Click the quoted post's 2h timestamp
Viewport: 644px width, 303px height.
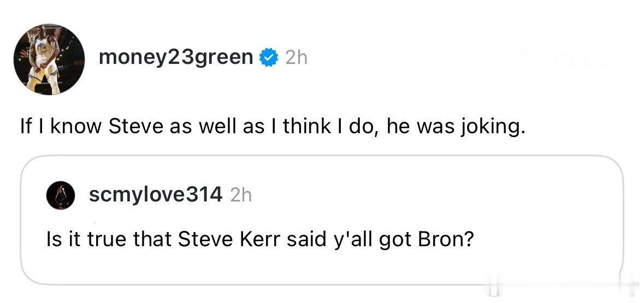(241, 195)
